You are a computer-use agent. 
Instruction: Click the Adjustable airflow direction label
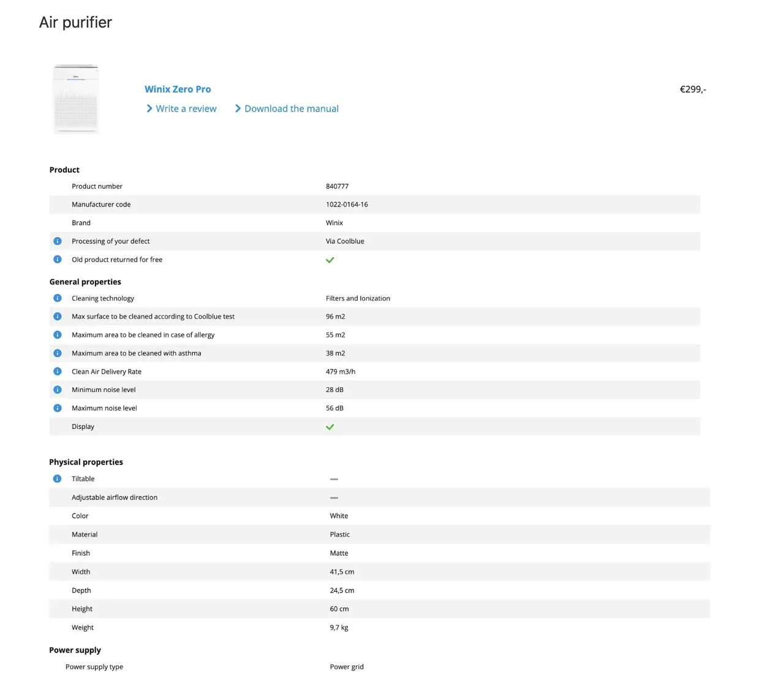pyautogui.click(x=115, y=498)
